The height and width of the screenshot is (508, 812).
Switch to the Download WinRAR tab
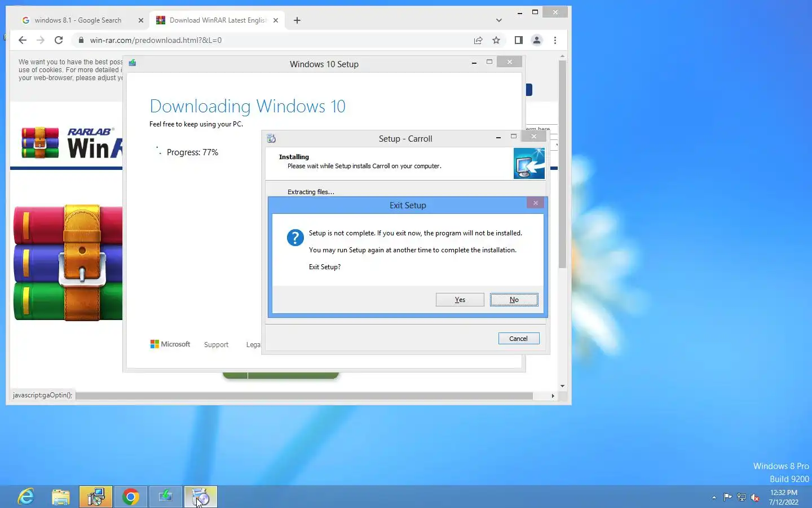coord(217,20)
